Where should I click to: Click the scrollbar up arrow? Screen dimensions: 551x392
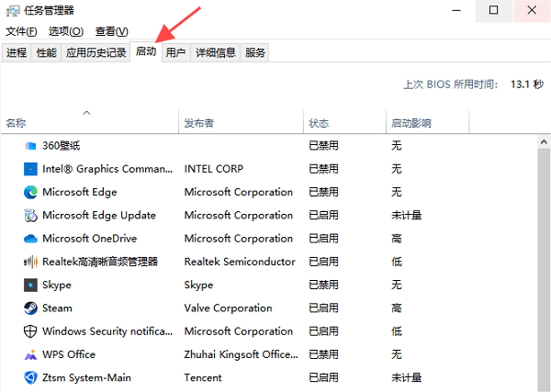(544, 142)
